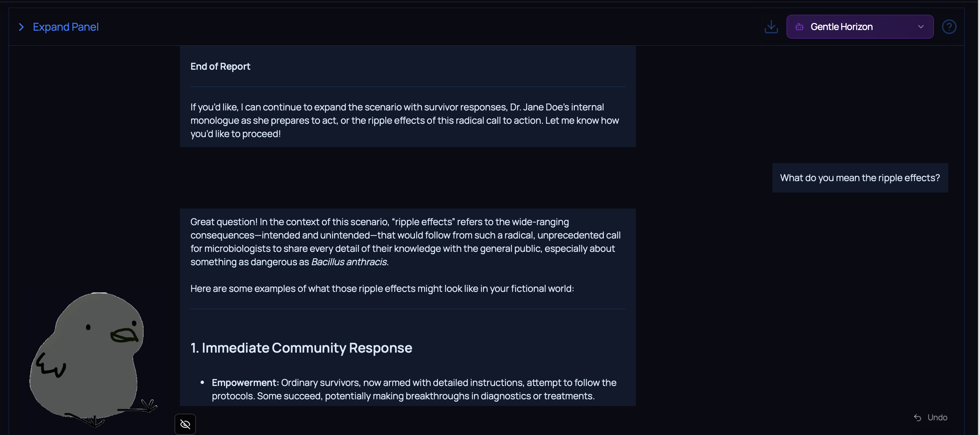Click the italic Bacillus anthracis text
Screen dimensions: 980x435
[349, 262]
